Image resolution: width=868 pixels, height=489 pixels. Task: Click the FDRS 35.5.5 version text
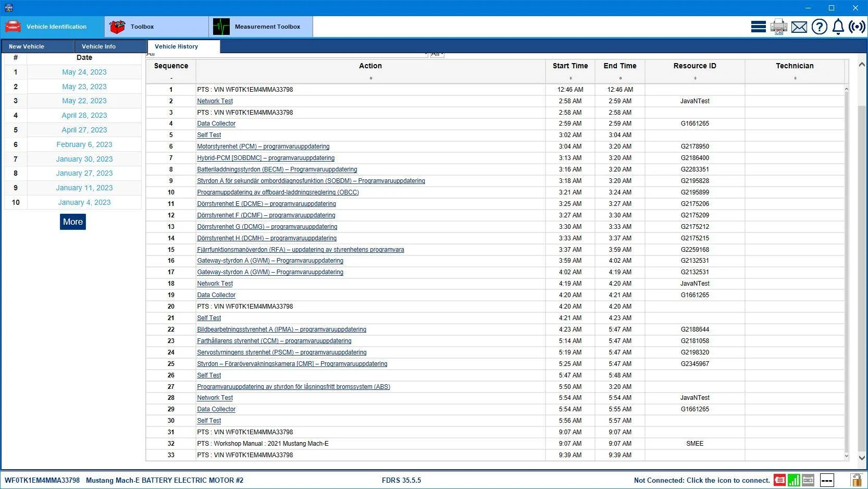point(401,480)
